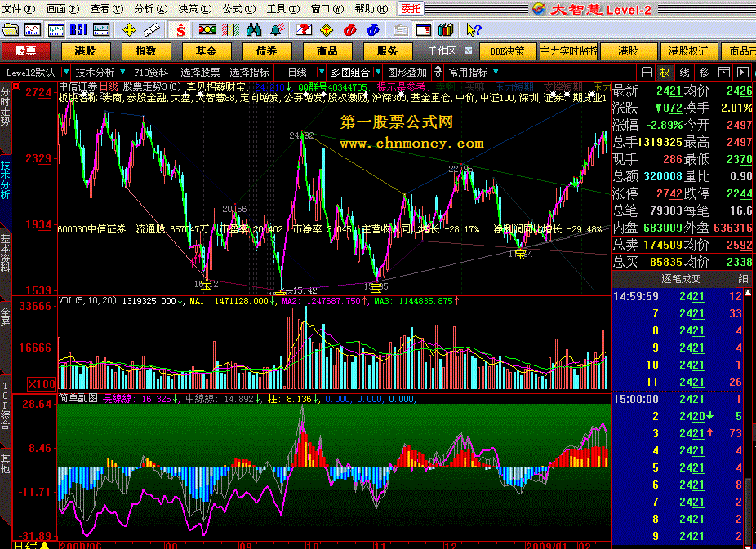Screen dimensions: 756x549
Task: Toggle the 线 drawing button
Action: click(x=685, y=73)
